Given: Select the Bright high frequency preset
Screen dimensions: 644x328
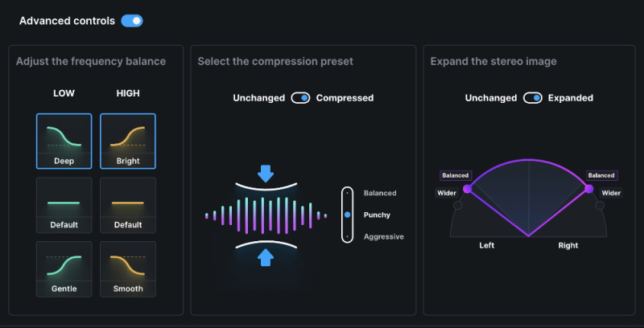Looking at the screenshot, I should coord(128,141).
